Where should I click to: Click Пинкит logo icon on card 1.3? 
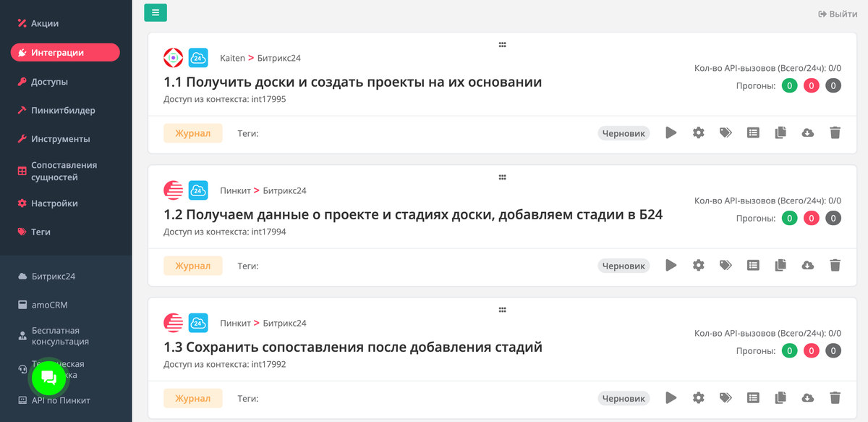coord(174,322)
